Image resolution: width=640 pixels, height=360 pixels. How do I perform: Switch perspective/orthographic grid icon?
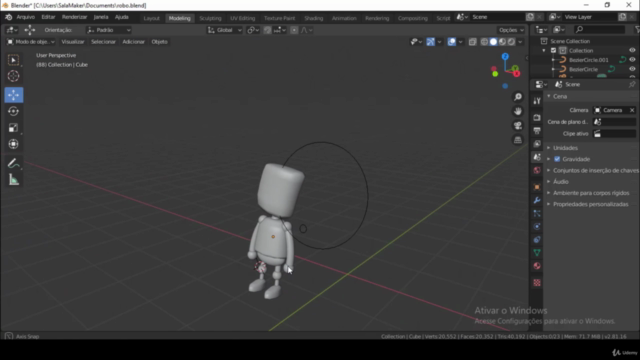(x=518, y=140)
